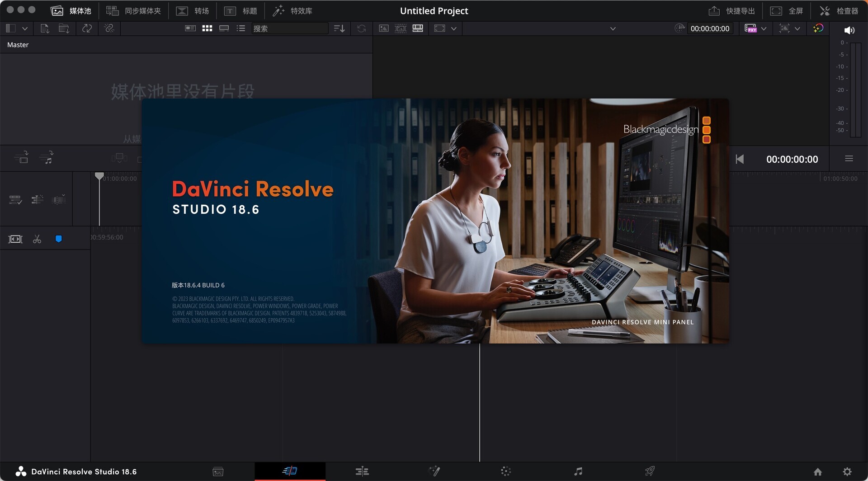Toggle proxy media PXY icon
This screenshot has width=868, height=481.
[750, 28]
